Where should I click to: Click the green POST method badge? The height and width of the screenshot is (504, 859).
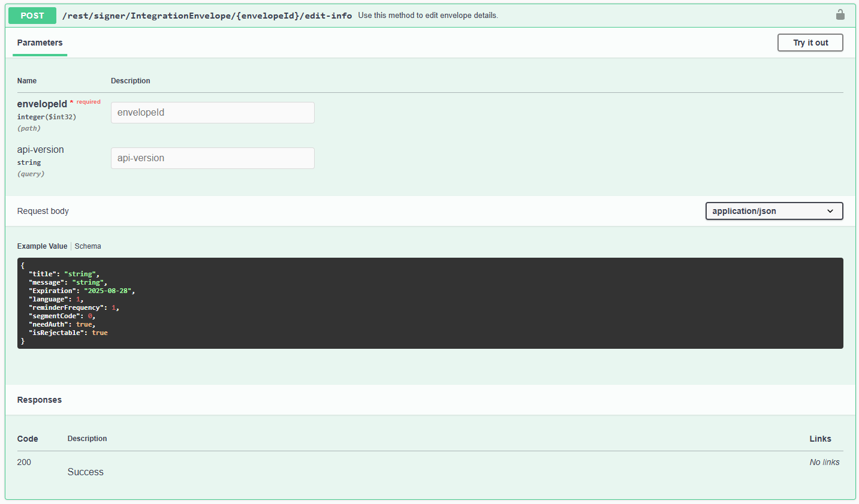[32, 16]
